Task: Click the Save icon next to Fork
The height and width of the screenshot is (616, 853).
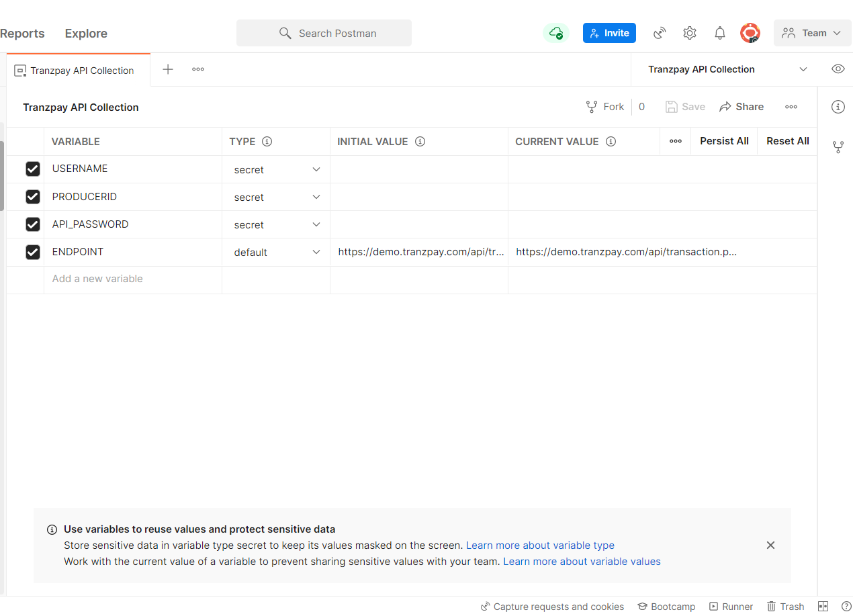Action: coord(672,106)
